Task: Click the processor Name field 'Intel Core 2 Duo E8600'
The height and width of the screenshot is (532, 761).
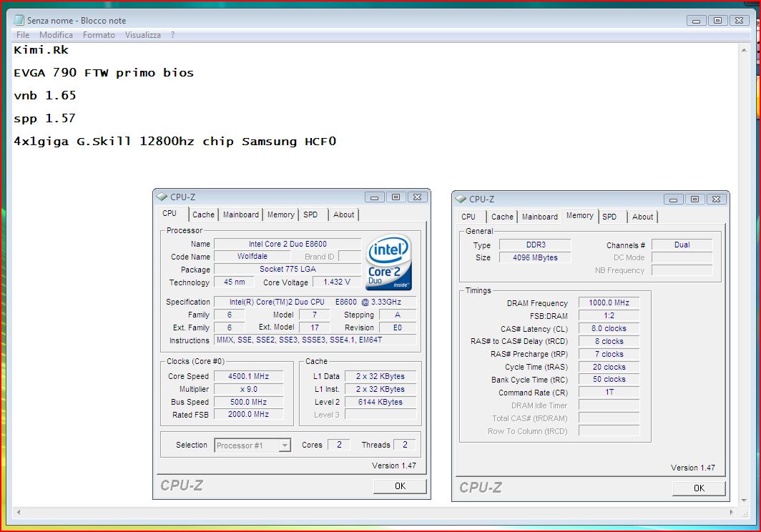Action: point(288,244)
